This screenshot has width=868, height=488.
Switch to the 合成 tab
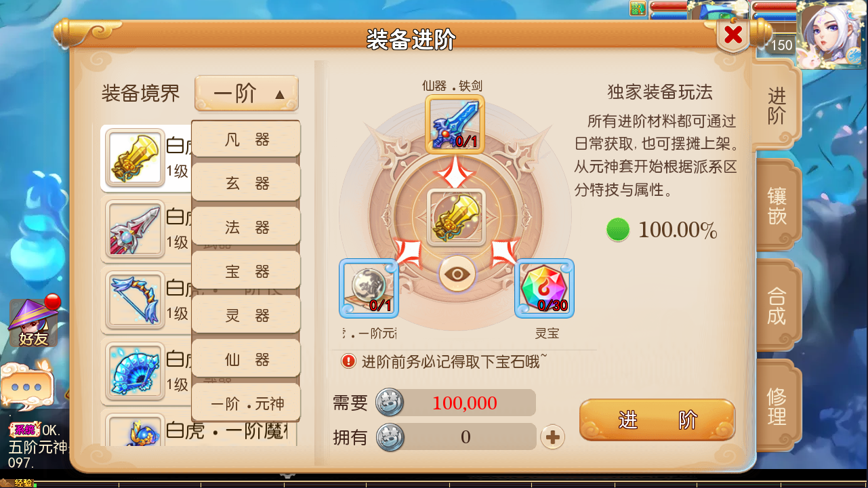[777, 306]
